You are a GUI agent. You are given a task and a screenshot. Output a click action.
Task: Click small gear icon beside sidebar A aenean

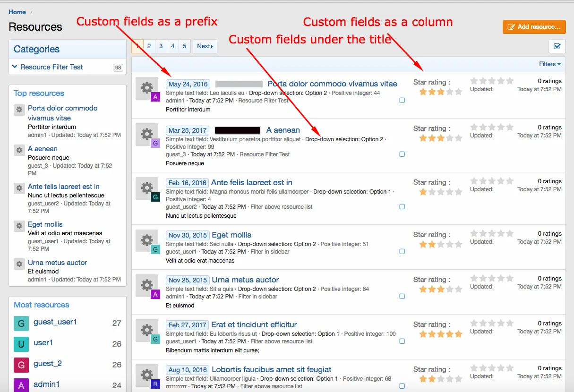click(x=19, y=150)
